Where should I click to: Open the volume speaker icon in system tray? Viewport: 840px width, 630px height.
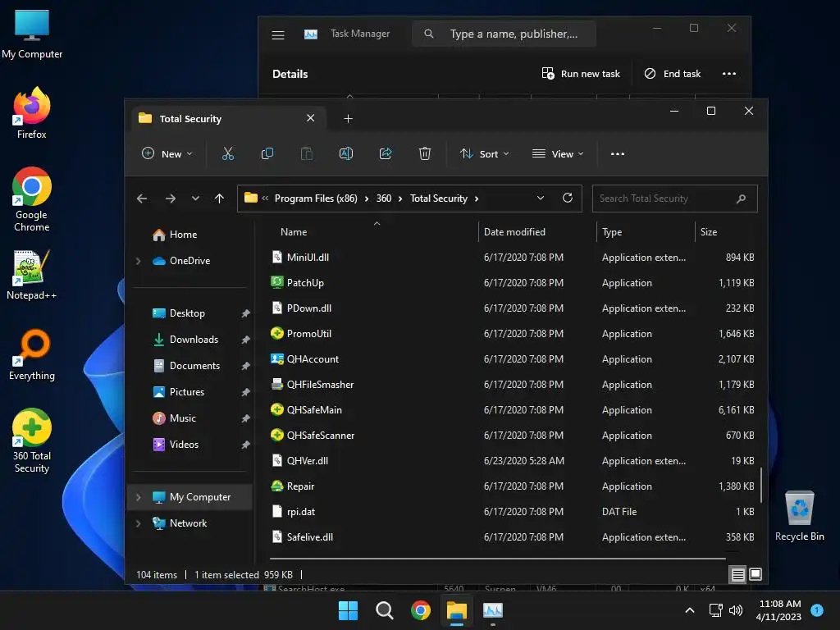[736, 610]
